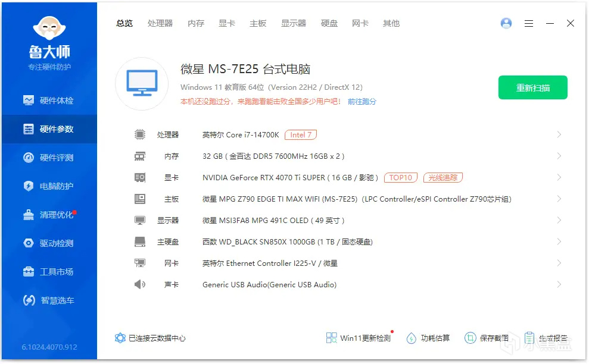The image size is (589, 364).
Task: Switch to the 显示器 top tab
Action: [294, 23]
